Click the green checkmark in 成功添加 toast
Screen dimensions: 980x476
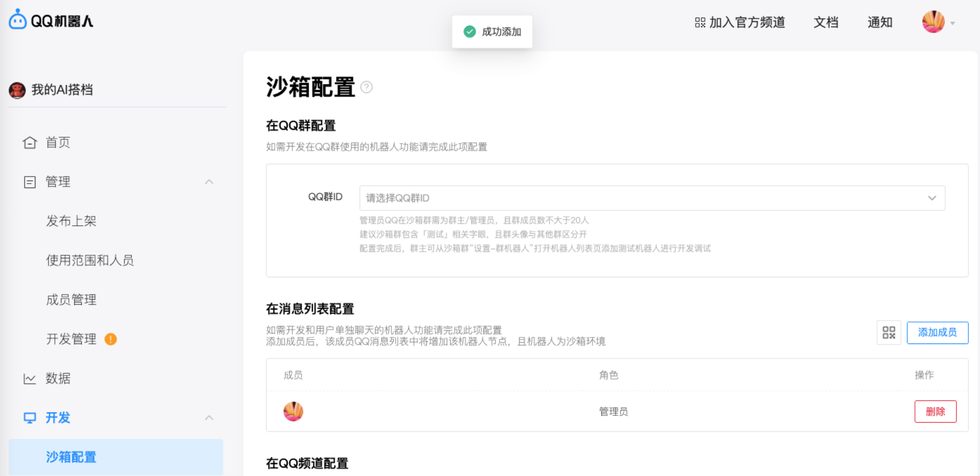469,31
